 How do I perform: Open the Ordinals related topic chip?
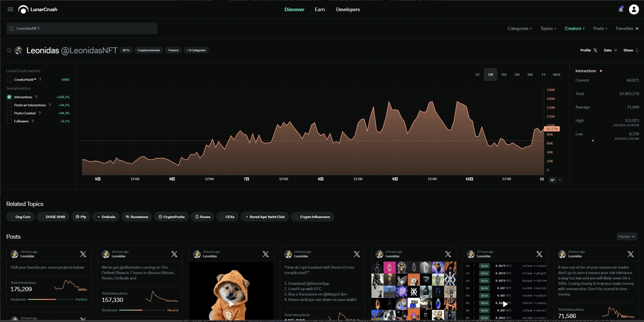(x=106, y=217)
